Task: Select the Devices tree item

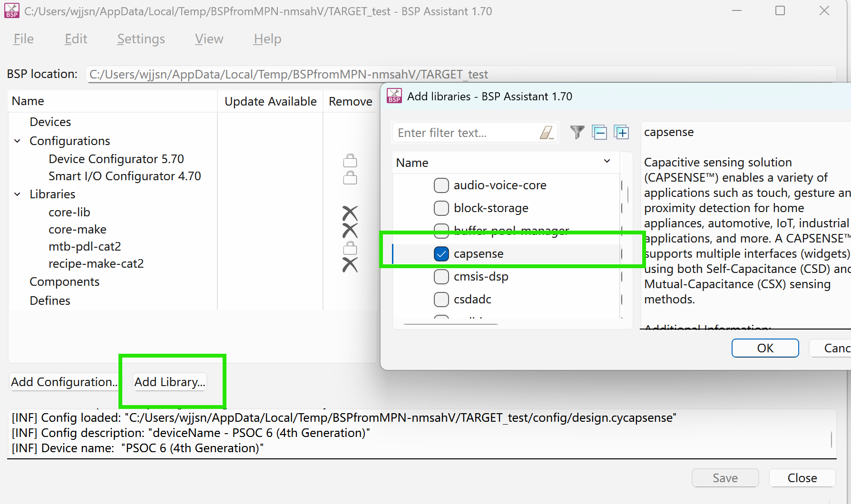Action: pyautogui.click(x=50, y=122)
